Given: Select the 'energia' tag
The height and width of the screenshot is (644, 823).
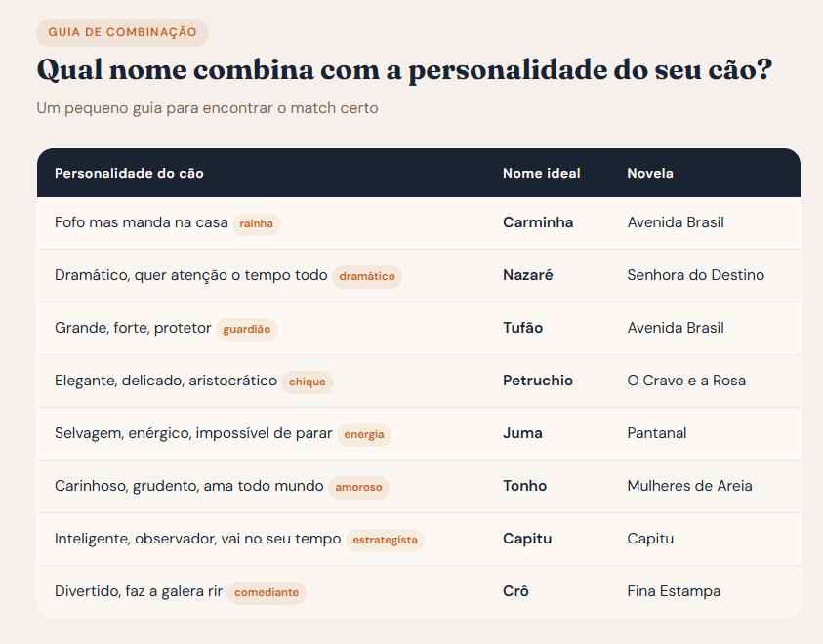Looking at the screenshot, I should [364, 434].
